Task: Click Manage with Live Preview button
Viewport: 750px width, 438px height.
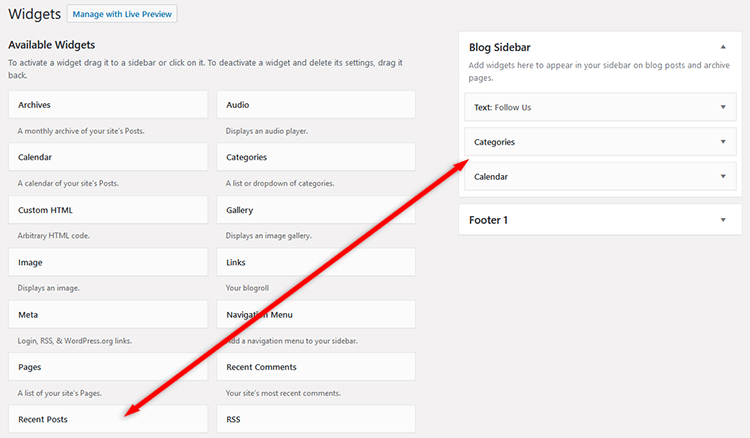Action: coord(122,14)
